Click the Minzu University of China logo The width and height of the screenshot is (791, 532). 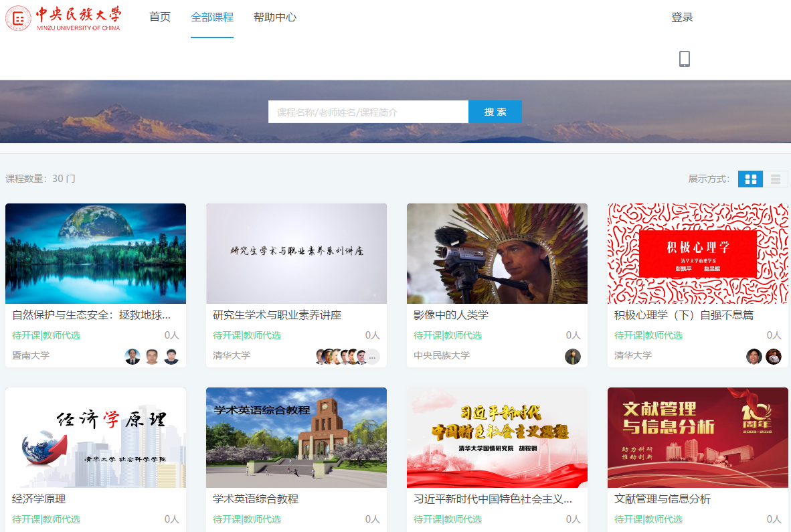tap(64, 18)
